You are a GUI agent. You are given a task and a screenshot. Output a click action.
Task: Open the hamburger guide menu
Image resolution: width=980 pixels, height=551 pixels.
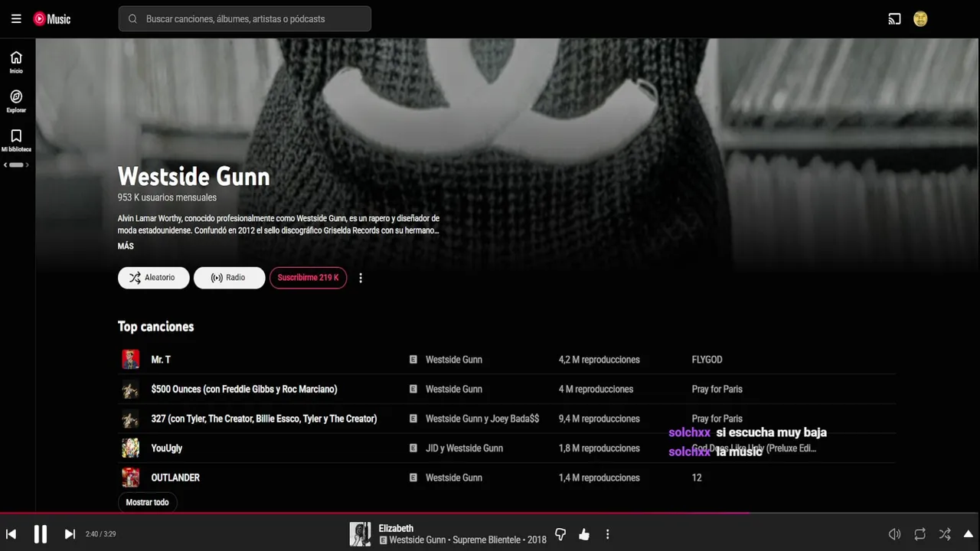click(x=16, y=19)
